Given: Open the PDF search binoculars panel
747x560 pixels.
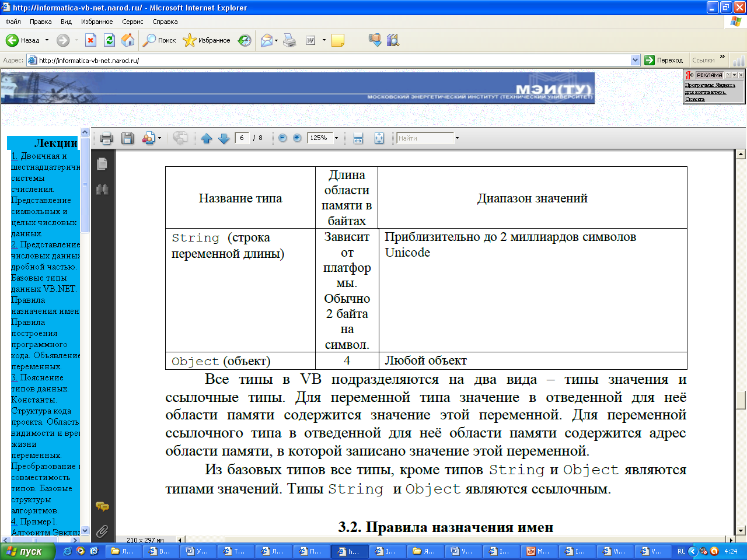Looking at the screenshot, I should tap(102, 190).
